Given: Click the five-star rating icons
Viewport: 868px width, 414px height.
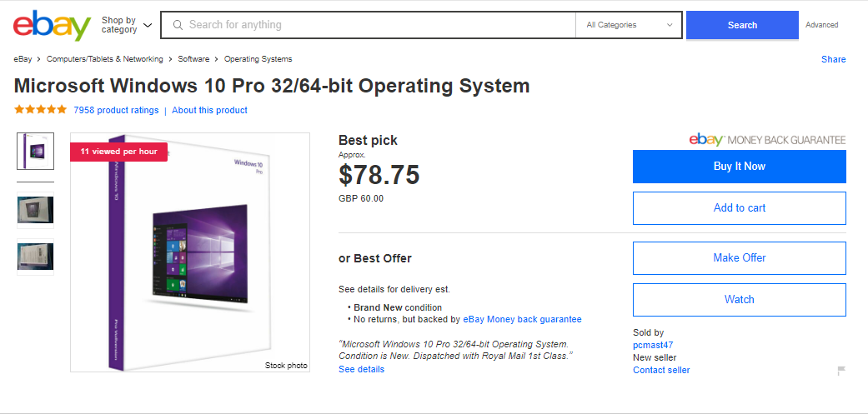Looking at the screenshot, I should (x=40, y=110).
